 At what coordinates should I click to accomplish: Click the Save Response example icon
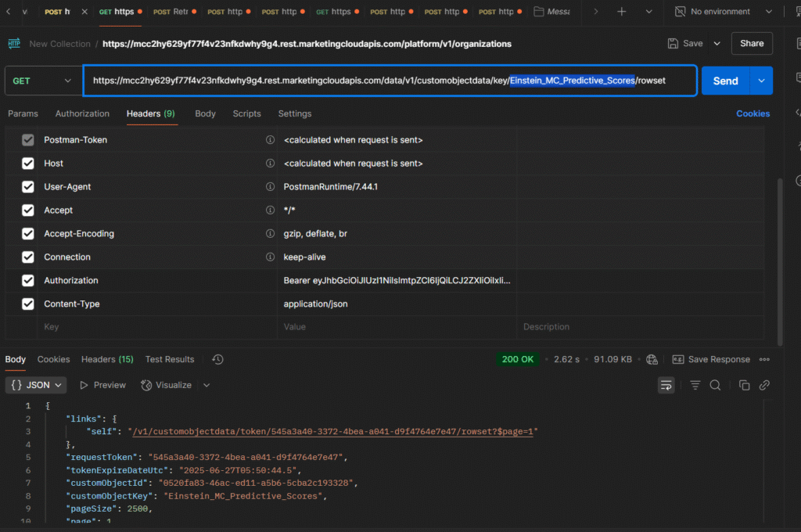coord(677,359)
